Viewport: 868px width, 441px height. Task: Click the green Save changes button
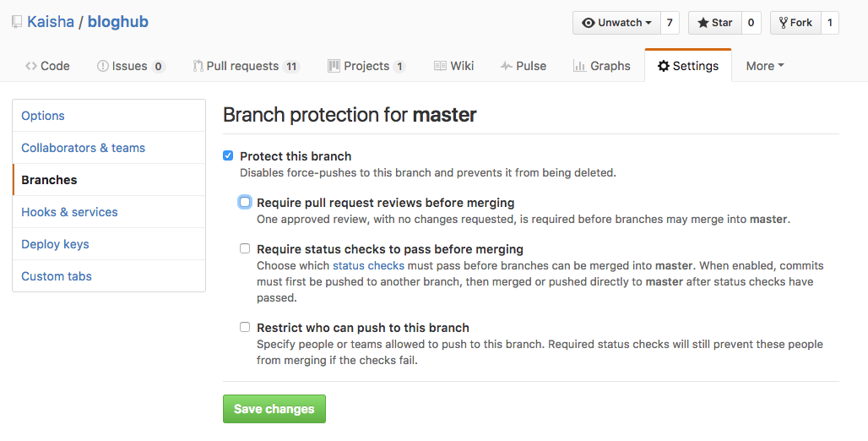click(274, 409)
